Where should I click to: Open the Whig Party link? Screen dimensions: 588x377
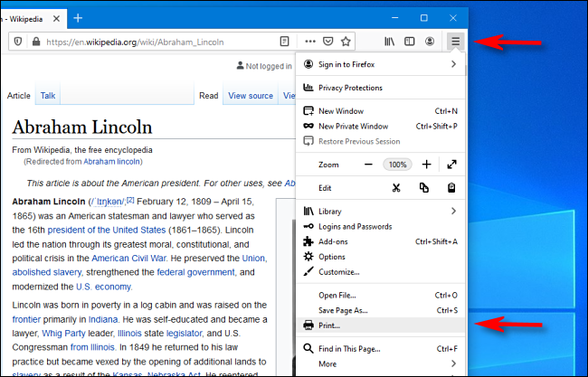pos(63,334)
